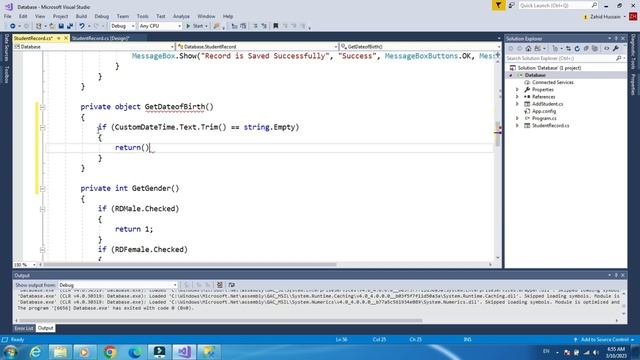640x360 pixels.
Task: Open Microsoft Edge from taskbar
Action: 135,352
